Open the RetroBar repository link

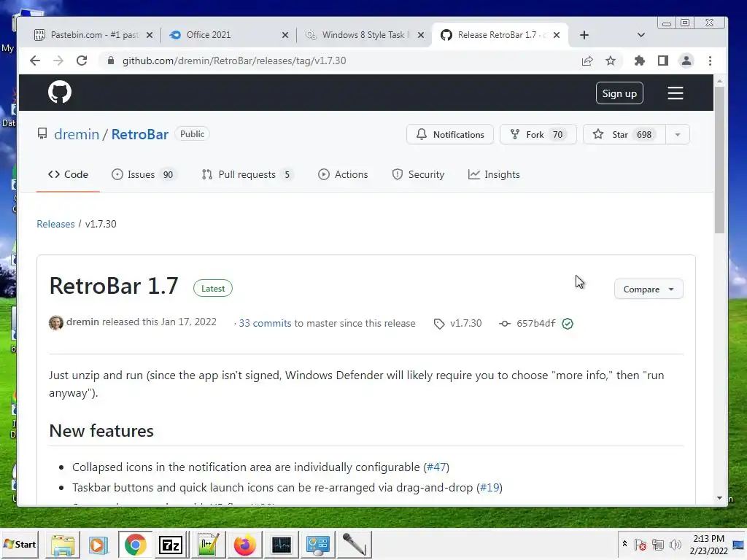[139, 134]
